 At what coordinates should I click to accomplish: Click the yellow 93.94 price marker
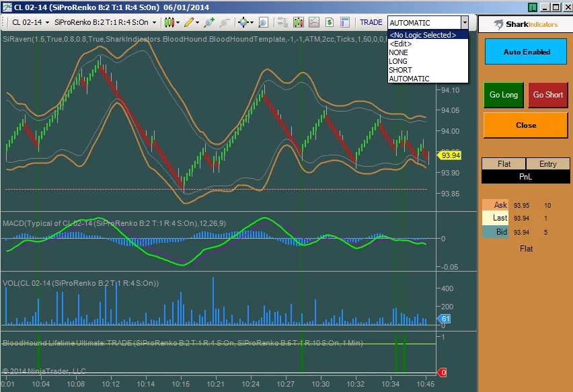[449, 155]
